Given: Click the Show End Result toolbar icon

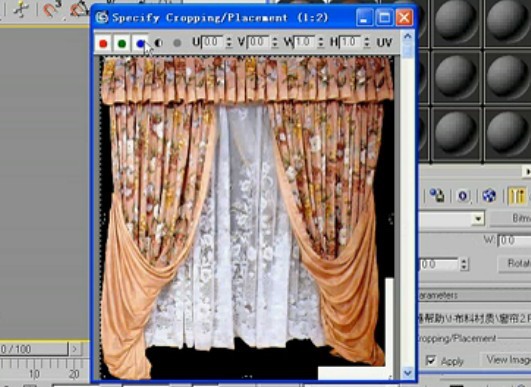Looking at the screenshot, I should (517, 196).
